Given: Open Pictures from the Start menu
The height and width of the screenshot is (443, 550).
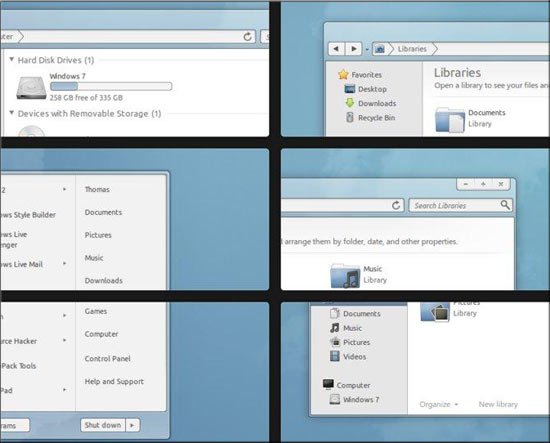Looking at the screenshot, I should click(98, 235).
